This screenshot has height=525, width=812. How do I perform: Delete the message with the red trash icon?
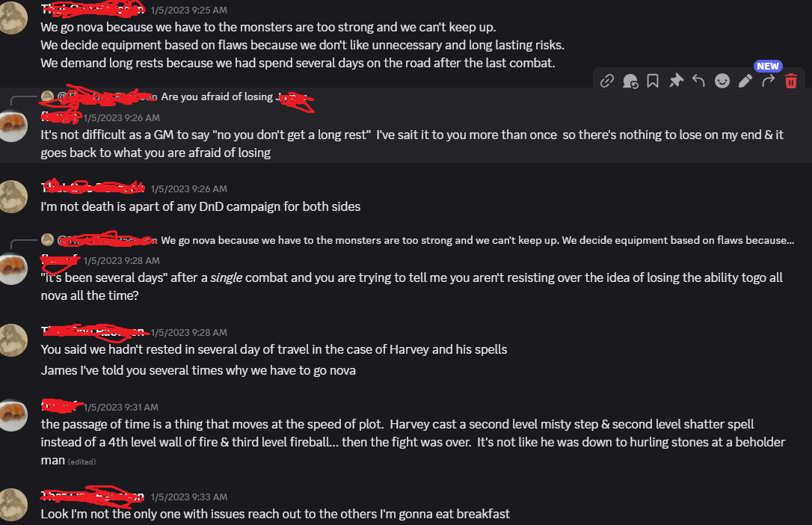[x=791, y=81]
